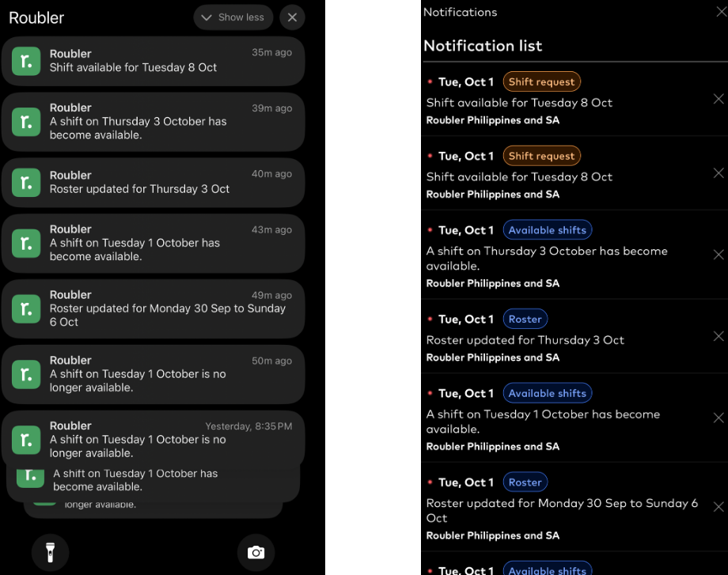Tap the Roubler icon on the 49m ago notification
This screenshot has height=575, width=728.
coord(26,308)
